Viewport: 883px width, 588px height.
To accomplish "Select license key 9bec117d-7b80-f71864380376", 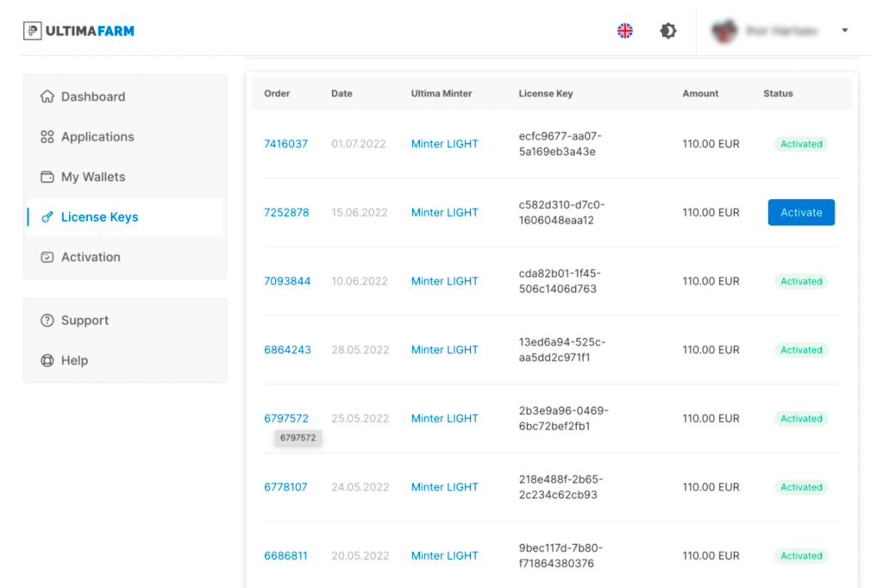I will (x=560, y=556).
